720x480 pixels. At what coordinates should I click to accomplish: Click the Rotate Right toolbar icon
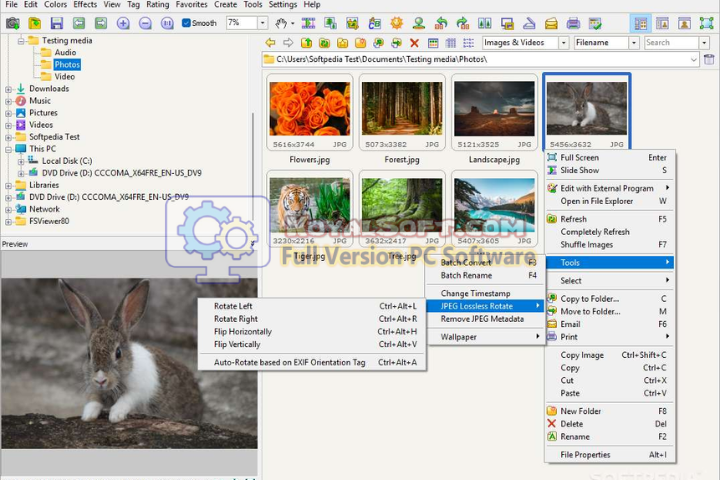(x=463, y=23)
